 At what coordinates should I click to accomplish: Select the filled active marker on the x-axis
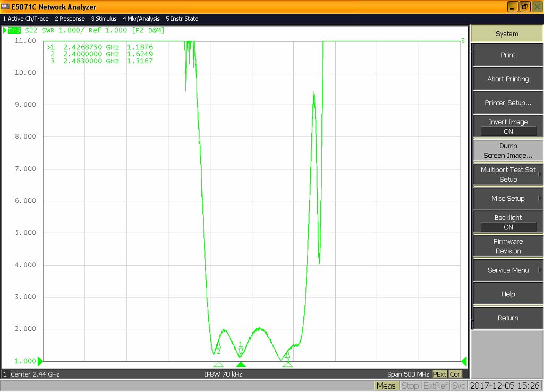[x=241, y=364]
